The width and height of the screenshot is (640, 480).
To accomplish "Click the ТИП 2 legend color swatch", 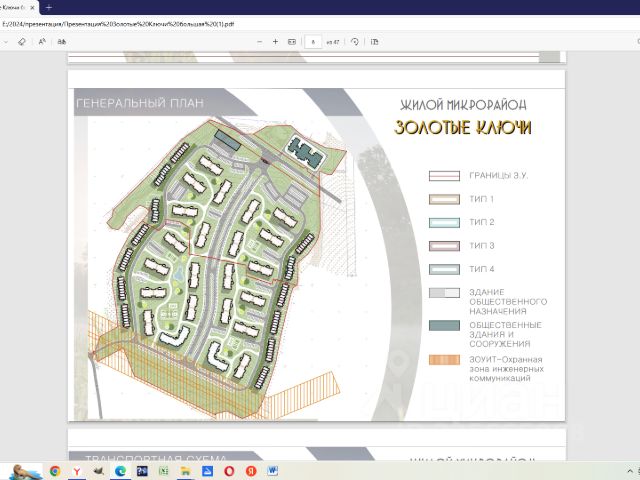I will pos(444,222).
